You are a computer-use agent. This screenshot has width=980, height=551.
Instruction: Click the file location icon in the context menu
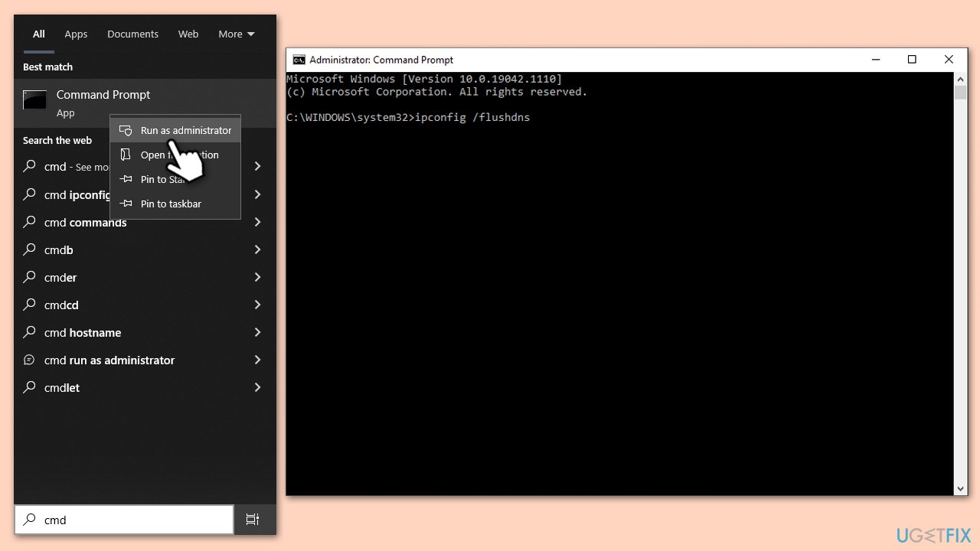[126, 155]
